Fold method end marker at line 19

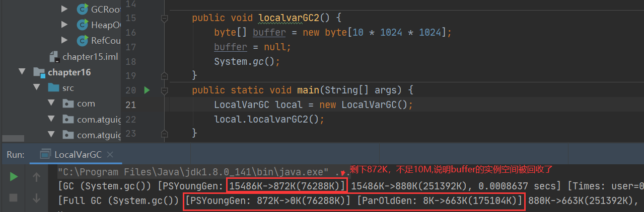click(x=164, y=76)
